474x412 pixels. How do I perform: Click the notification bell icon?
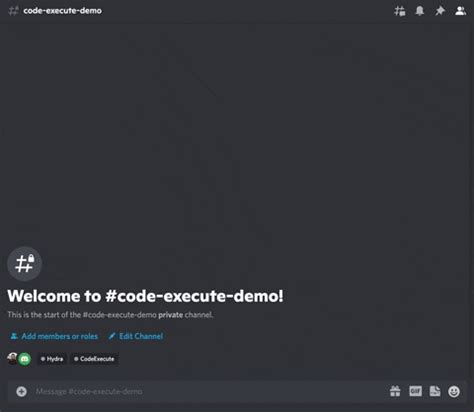(x=420, y=11)
